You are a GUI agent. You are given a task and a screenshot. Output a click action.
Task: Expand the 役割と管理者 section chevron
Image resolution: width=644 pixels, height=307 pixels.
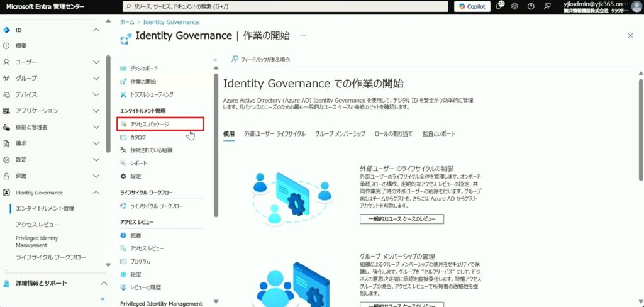click(96, 128)
